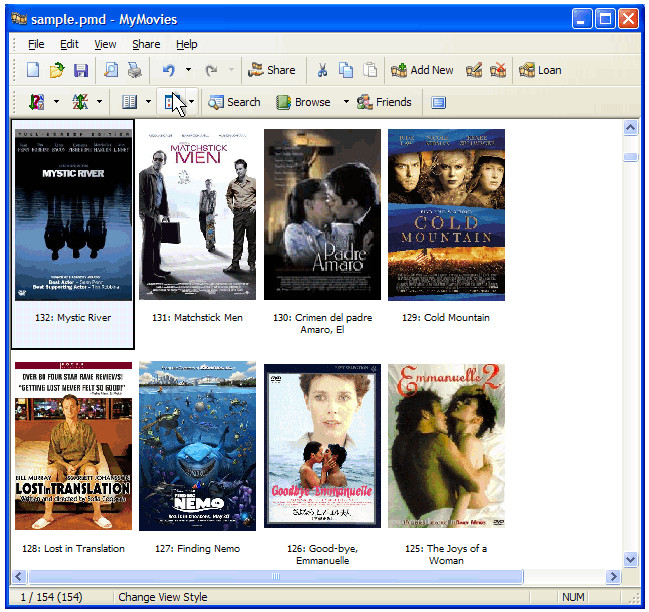Select the Emmanuelle 2 poster

coord(446,446)
